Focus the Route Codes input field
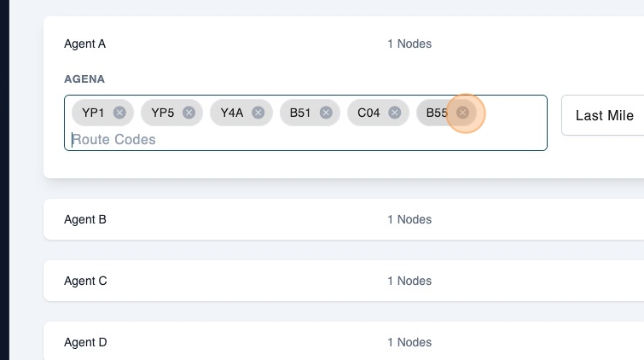 [x=256, y=139]
